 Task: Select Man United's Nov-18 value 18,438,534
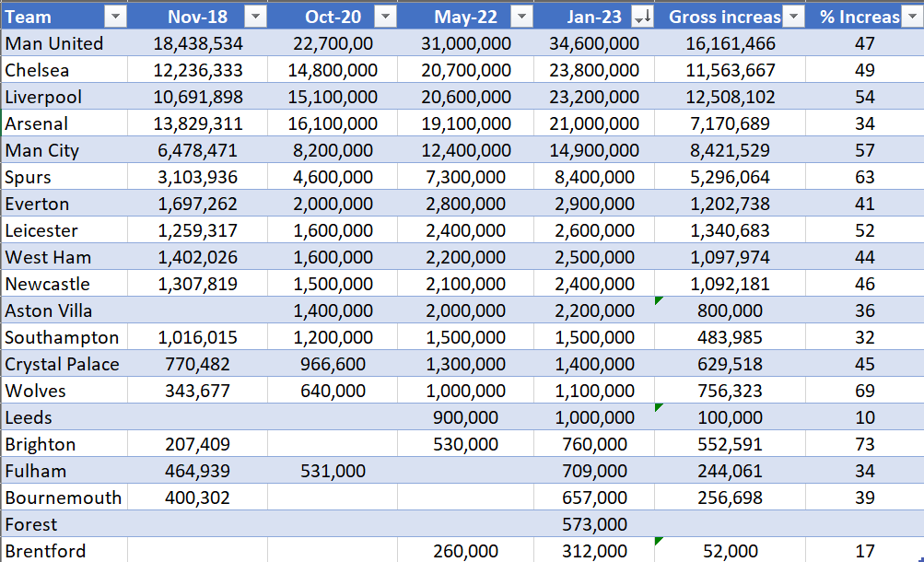point(197,43)
